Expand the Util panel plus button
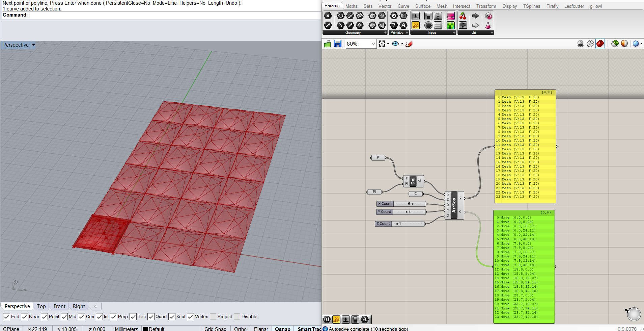The image size is (644, 331). (x=492, y=33)
